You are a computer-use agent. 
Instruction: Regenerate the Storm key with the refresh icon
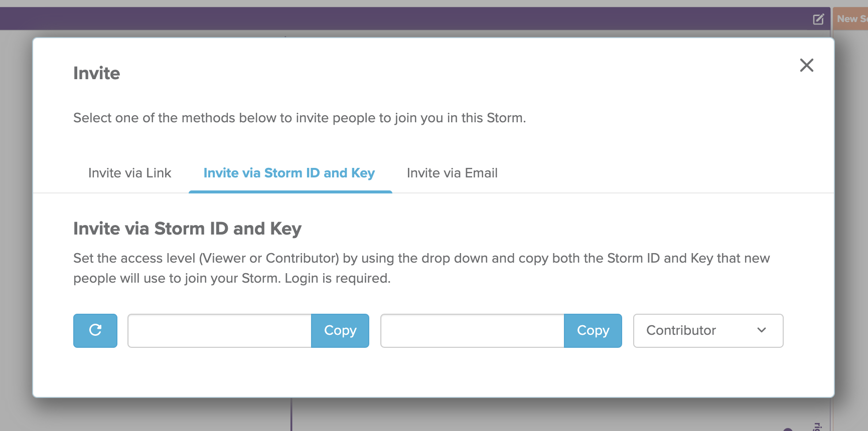[x=95, y=331]
